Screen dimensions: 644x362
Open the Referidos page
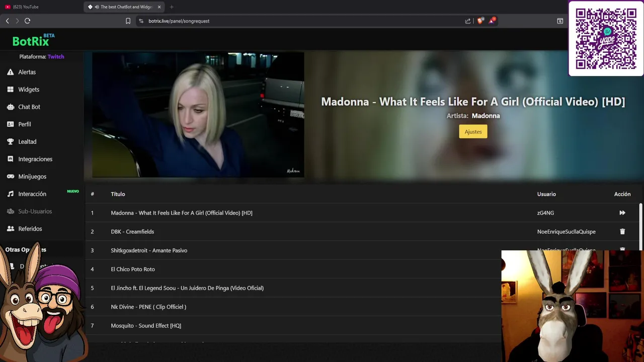pyautogui.click(x=30, y=229)
